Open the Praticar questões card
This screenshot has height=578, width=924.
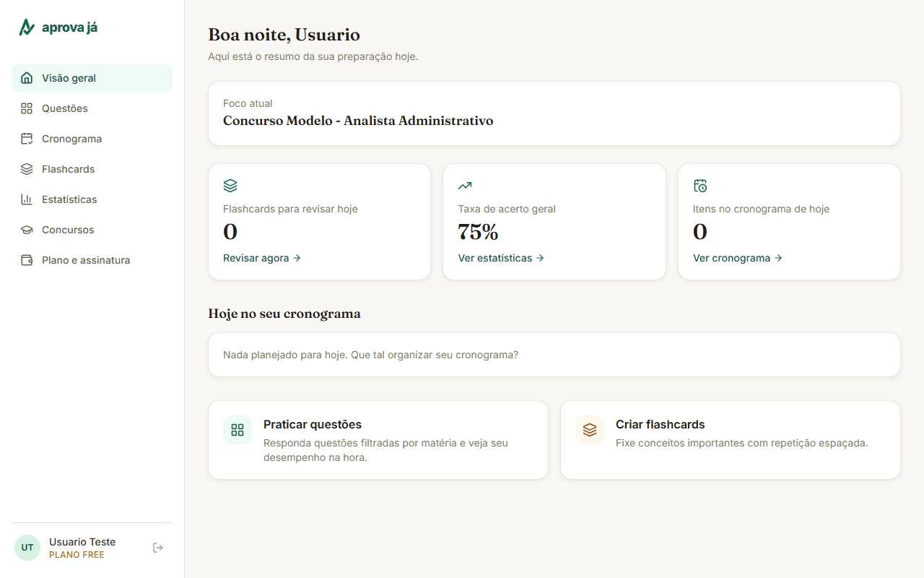(x=378, y=440)
